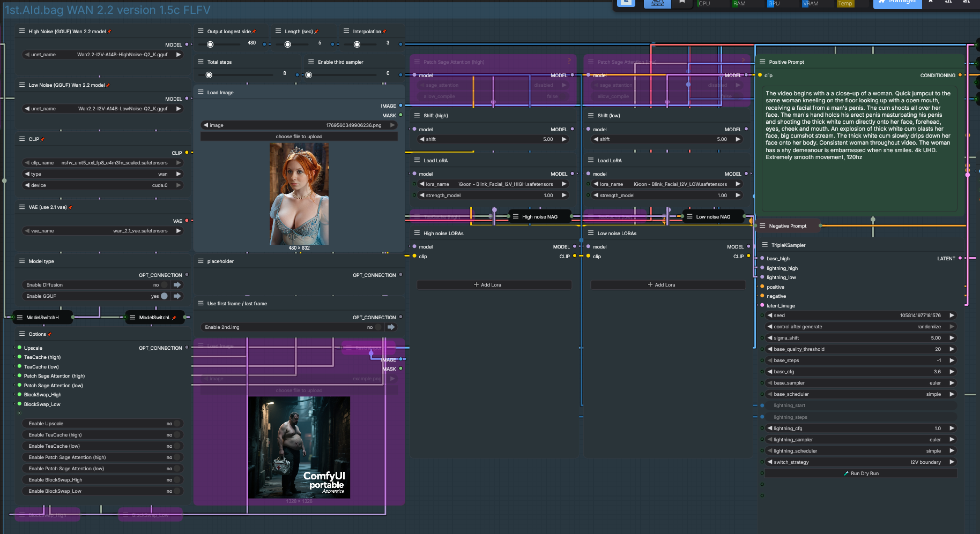
Task: Click the menu icon of the CLIP node
Action: (22, 139)
